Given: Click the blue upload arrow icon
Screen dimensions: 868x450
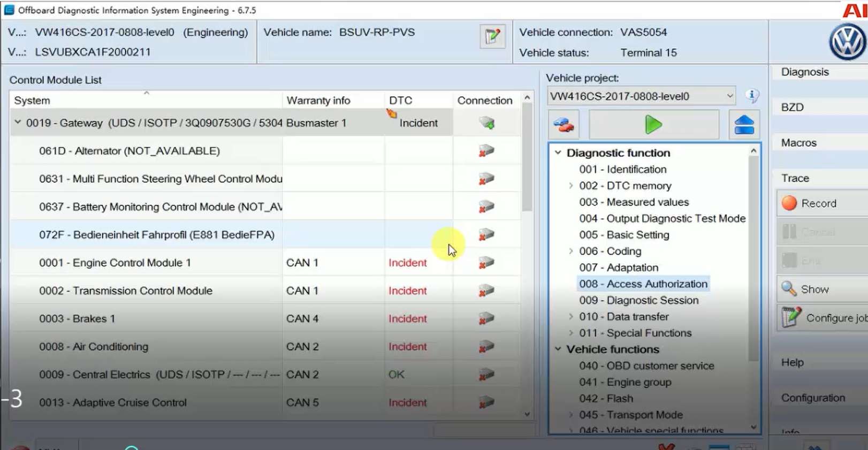Looking at the screenshot, I should 744,125.
